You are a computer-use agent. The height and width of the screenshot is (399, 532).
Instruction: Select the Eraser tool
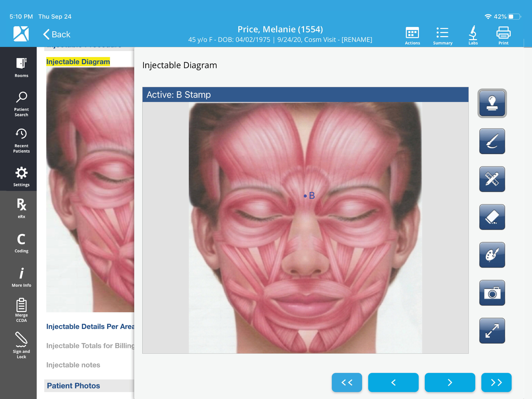(492, 217)
